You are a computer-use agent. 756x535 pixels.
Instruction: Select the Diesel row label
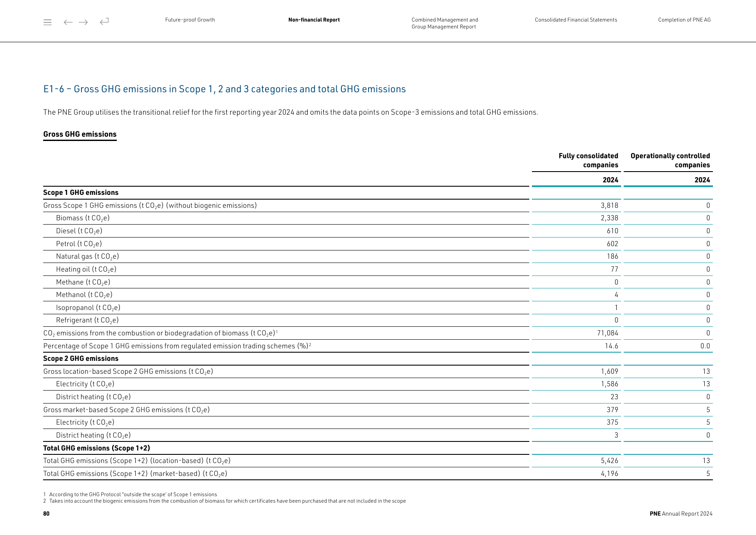pyautogui.click(x=79, y=231)
